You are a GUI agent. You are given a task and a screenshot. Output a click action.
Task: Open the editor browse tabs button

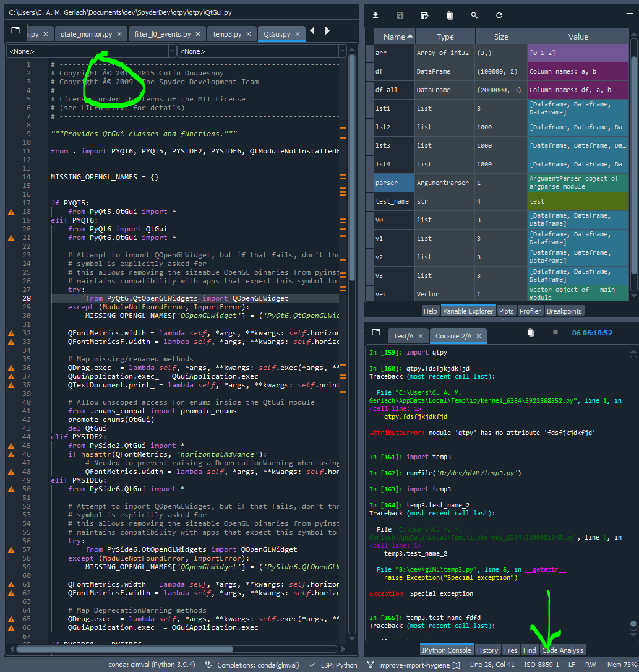point(15,30)
